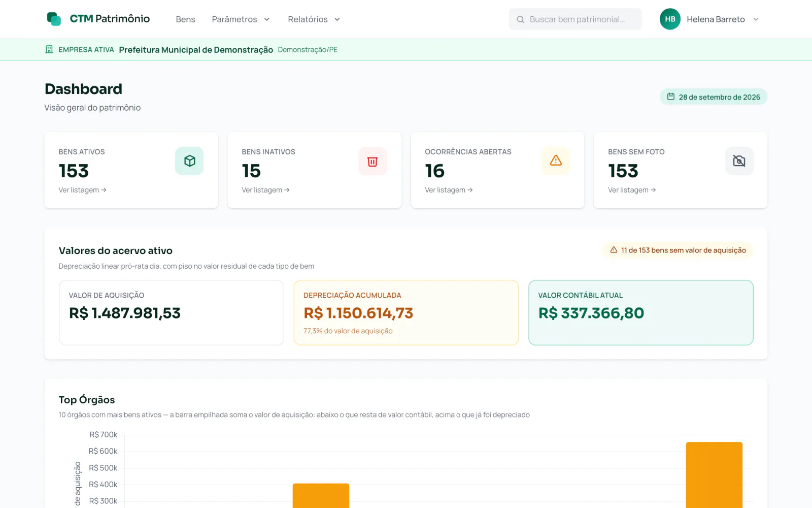Click the green cube icon in Bens Ativos
This screenshot has width=812, height=508.
tap(189, 161)
